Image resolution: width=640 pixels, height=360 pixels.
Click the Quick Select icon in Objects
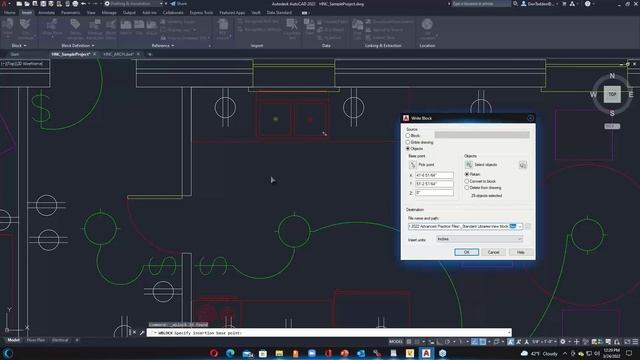coord(523,165)
